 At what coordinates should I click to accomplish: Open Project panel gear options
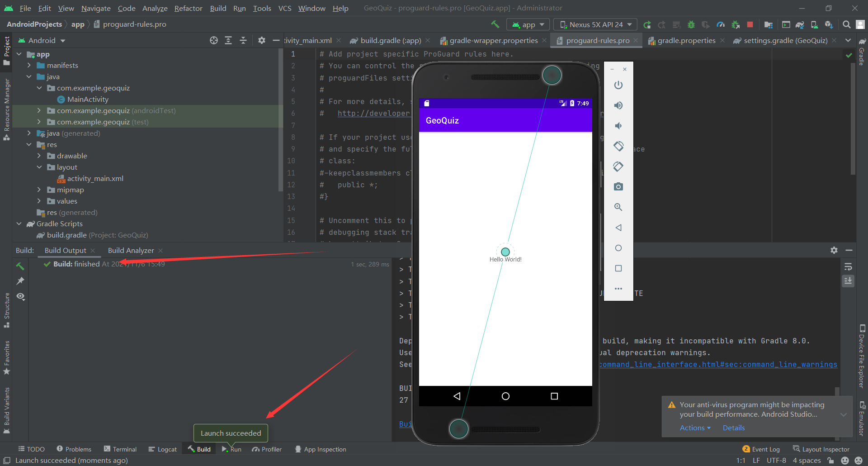pos(261,40)
